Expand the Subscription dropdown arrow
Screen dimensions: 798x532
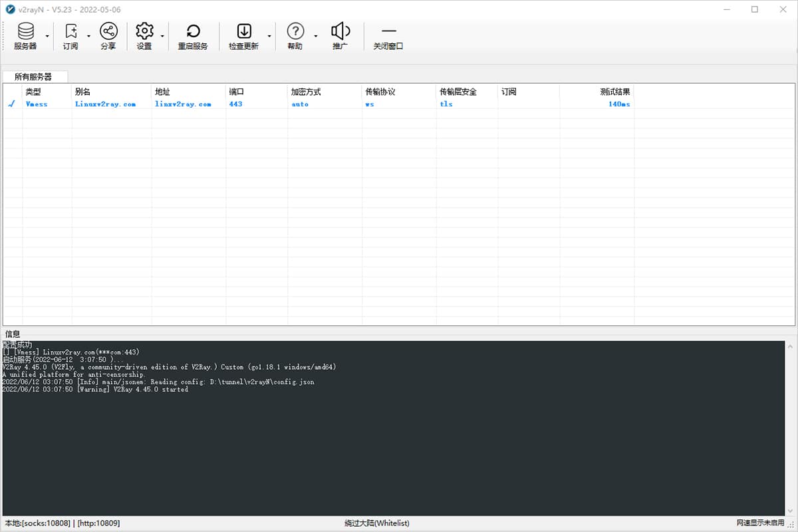click(x=88, y=36)
